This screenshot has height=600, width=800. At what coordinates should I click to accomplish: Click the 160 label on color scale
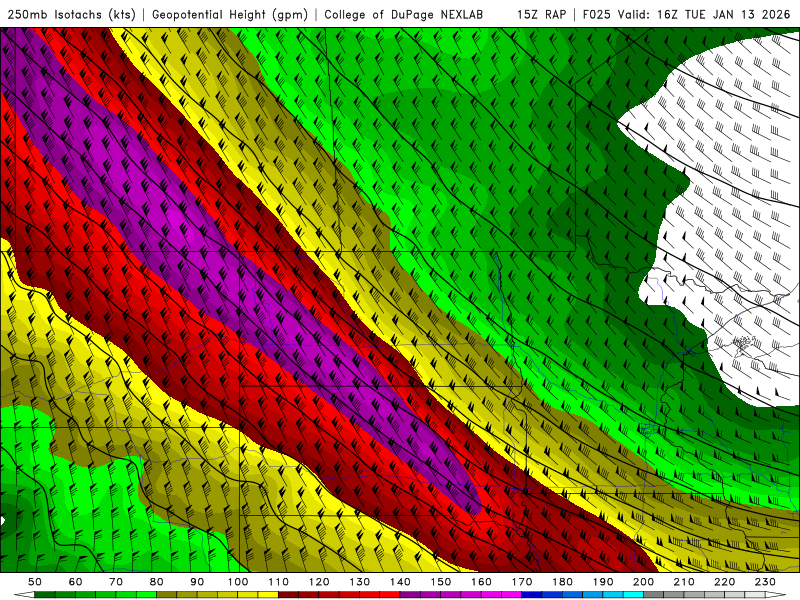(481, 582)
